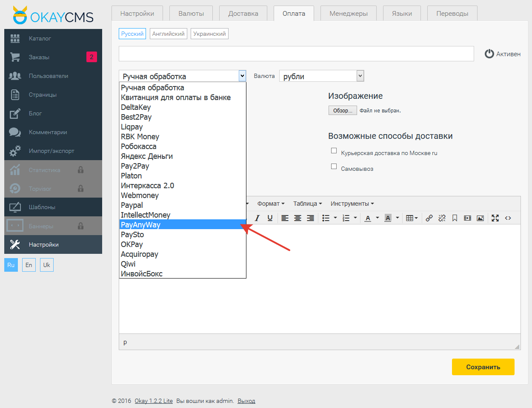Screen dimensions: 532x408
Task: Expand bulleted list style arrow
Action: (335, 218)
